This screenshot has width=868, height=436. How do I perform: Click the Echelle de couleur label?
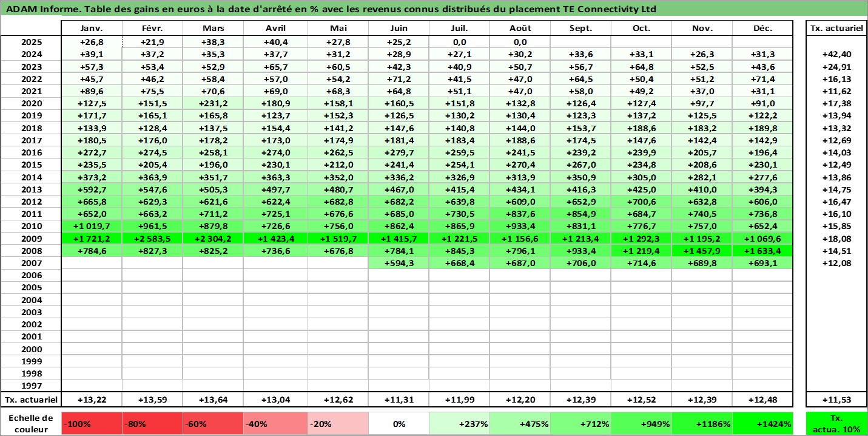point(31,423)
